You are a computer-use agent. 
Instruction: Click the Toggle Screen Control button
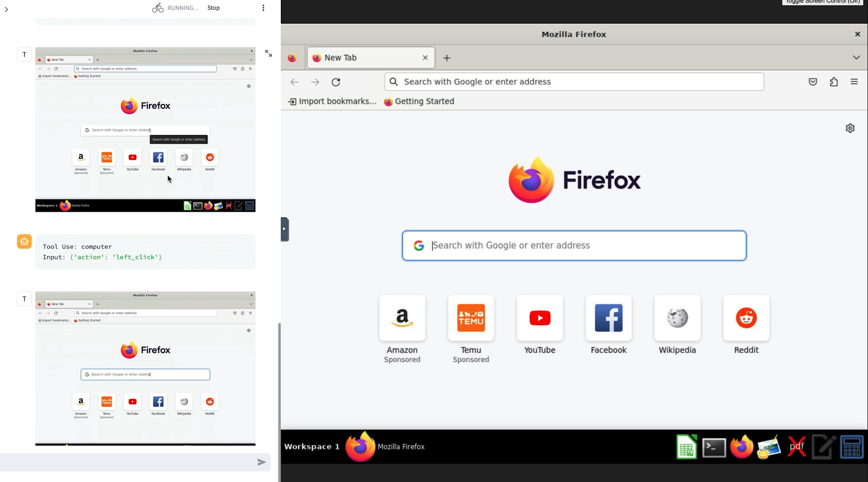click(x=823, y=2)
